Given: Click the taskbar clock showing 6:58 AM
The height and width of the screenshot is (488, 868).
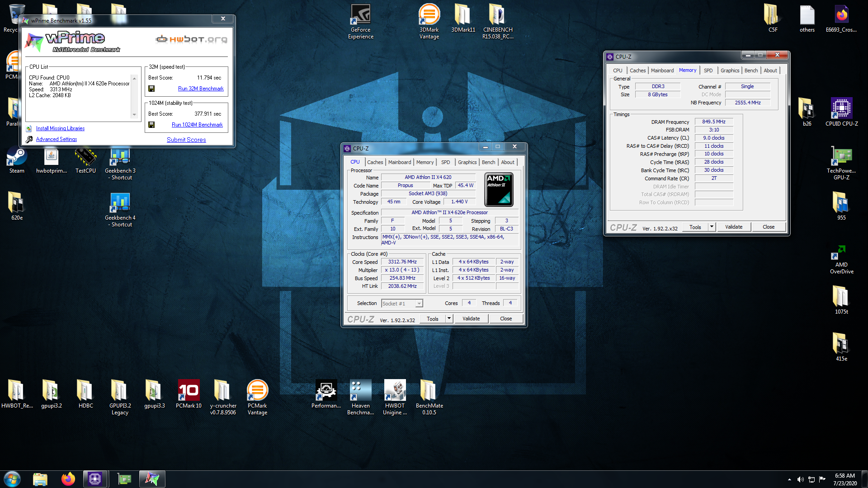Looking at the screenshot, I should 845,479.
